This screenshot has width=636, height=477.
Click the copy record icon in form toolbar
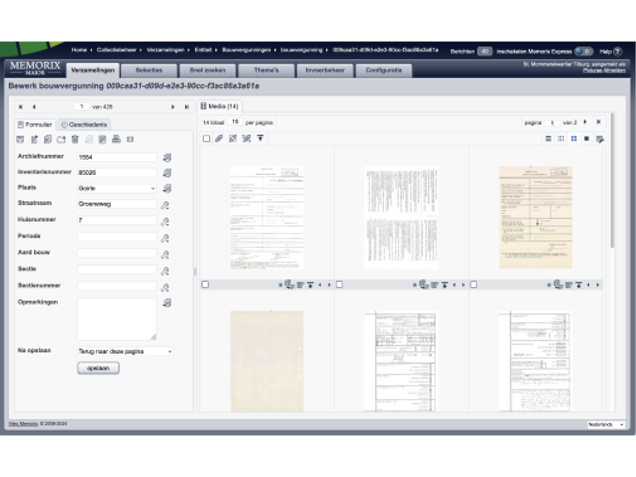point(48,139)
